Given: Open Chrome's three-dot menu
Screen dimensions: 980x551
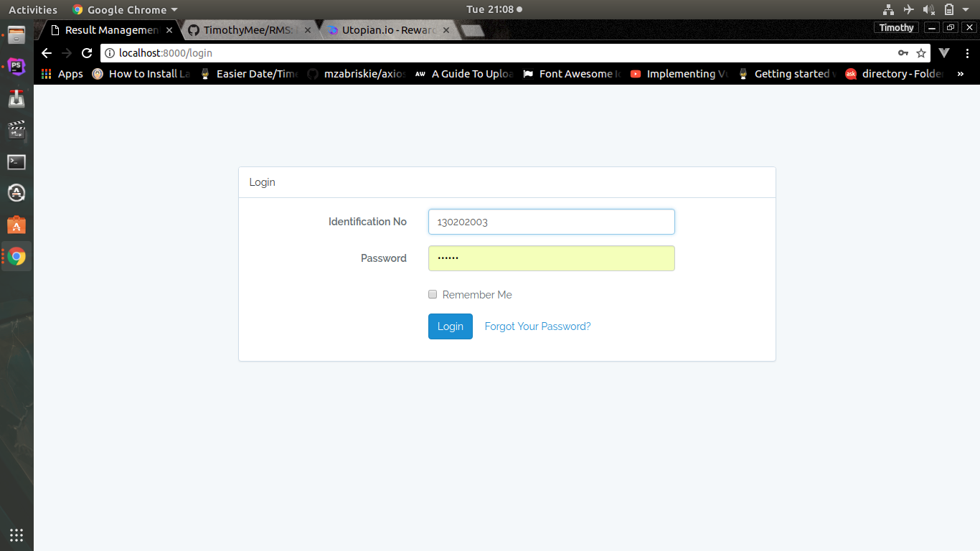Looking at the screenshot, I should click(968, 52).
